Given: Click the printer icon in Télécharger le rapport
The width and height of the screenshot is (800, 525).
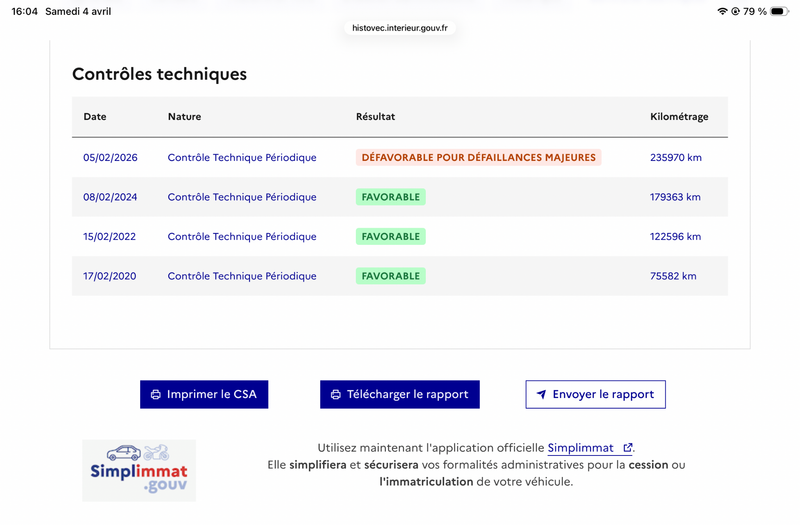Looking at the screenshot, I should tap(335, 395).
